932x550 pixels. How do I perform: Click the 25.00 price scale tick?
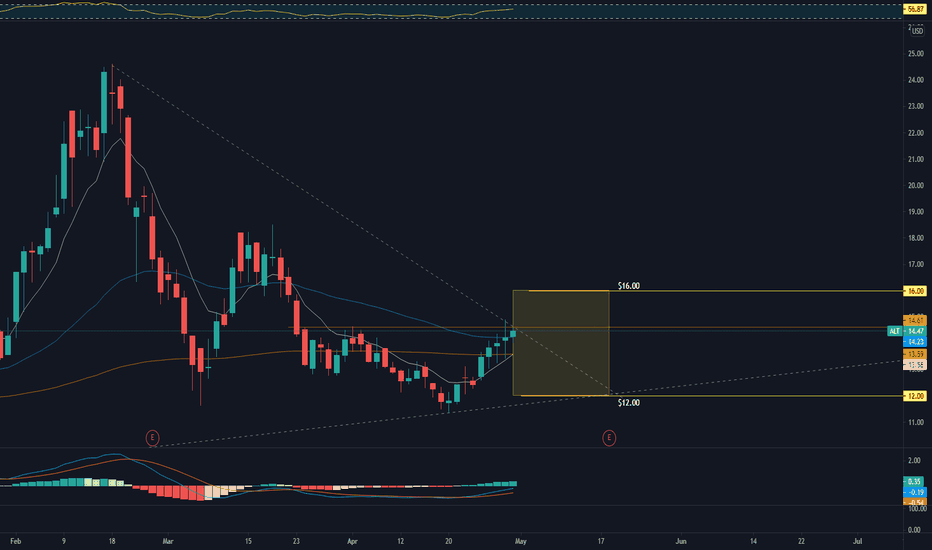(916, 54)
